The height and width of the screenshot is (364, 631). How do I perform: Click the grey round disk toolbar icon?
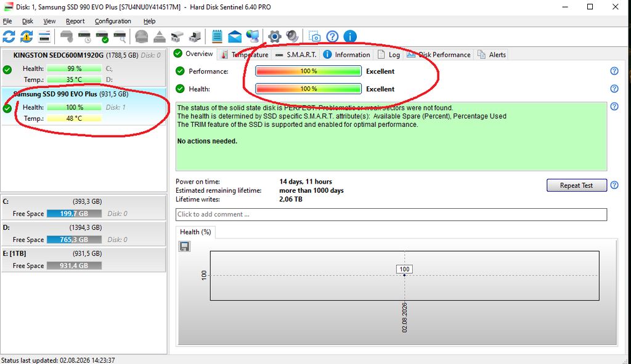click(141, 36)
